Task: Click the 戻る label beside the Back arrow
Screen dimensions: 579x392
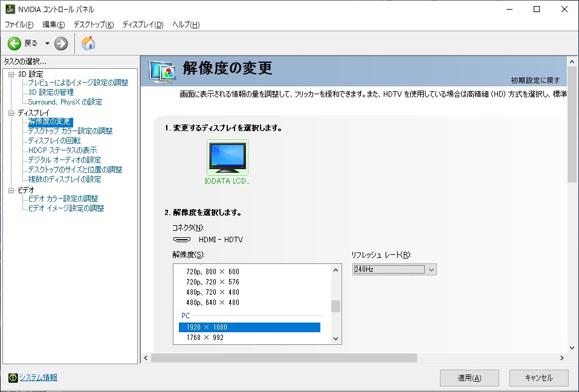Action: (31, 43)
